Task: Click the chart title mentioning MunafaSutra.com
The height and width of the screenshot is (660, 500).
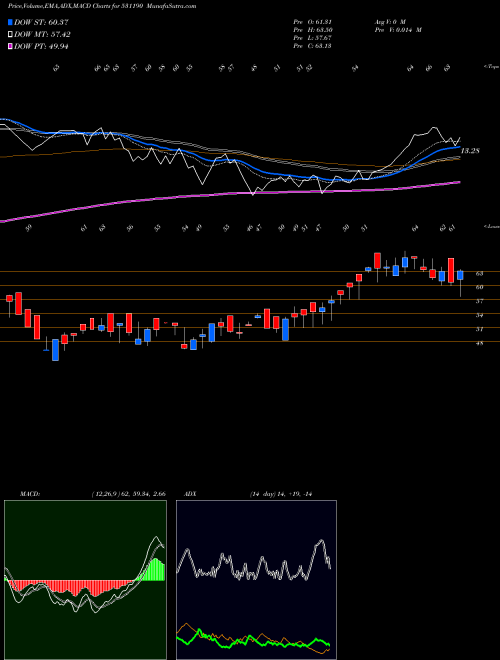Action: tap(102, 6)
